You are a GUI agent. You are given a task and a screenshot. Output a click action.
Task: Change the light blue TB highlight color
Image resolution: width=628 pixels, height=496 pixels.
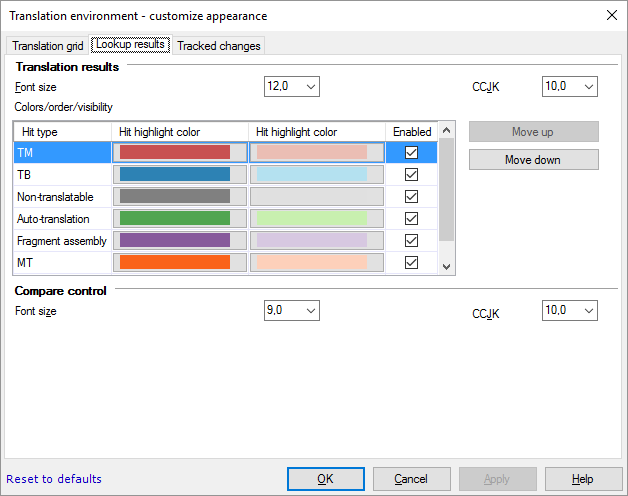click(317, 174)
